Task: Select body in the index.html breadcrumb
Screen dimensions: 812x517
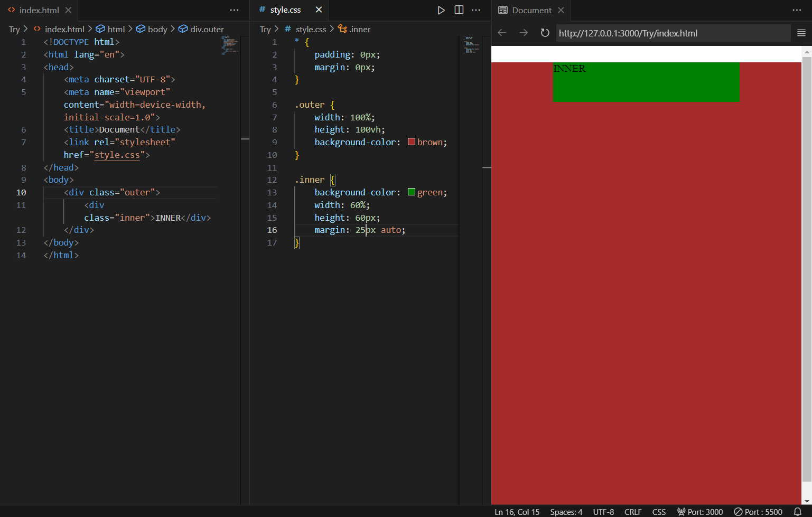Action: (152, 29)
